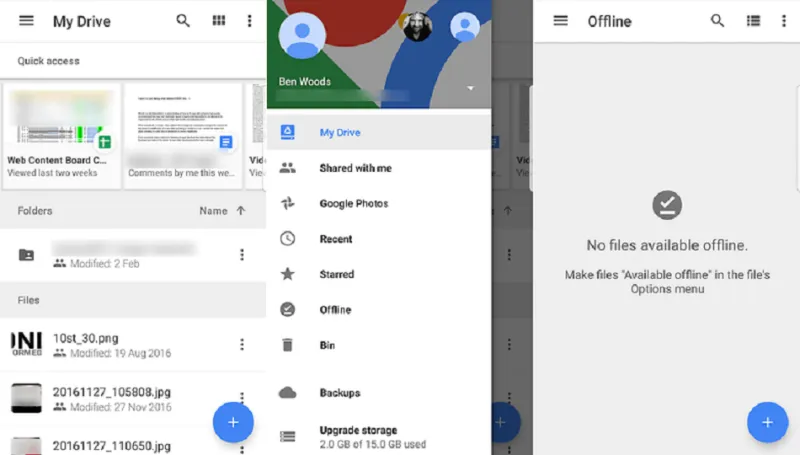Open overflow menu in My Drive header

click(250, 21)
